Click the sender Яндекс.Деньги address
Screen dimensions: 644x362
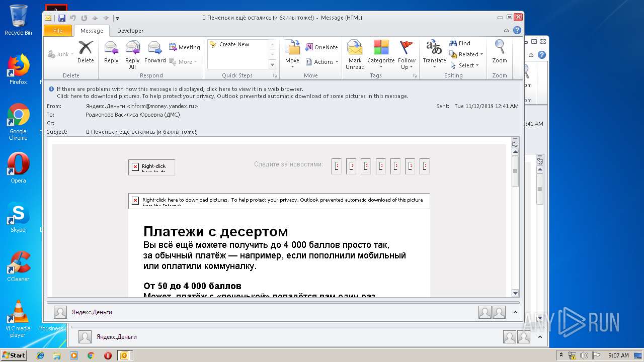142,106
